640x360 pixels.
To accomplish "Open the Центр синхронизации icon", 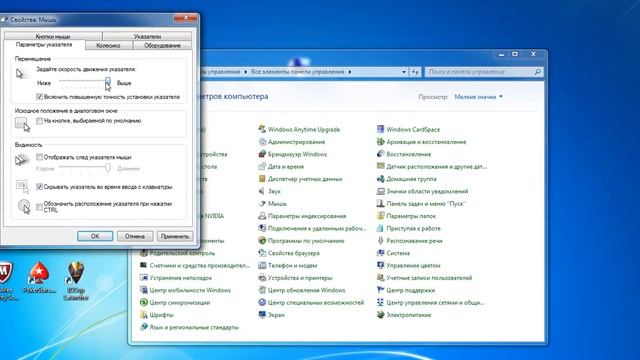I will click(x=144, y=302).
